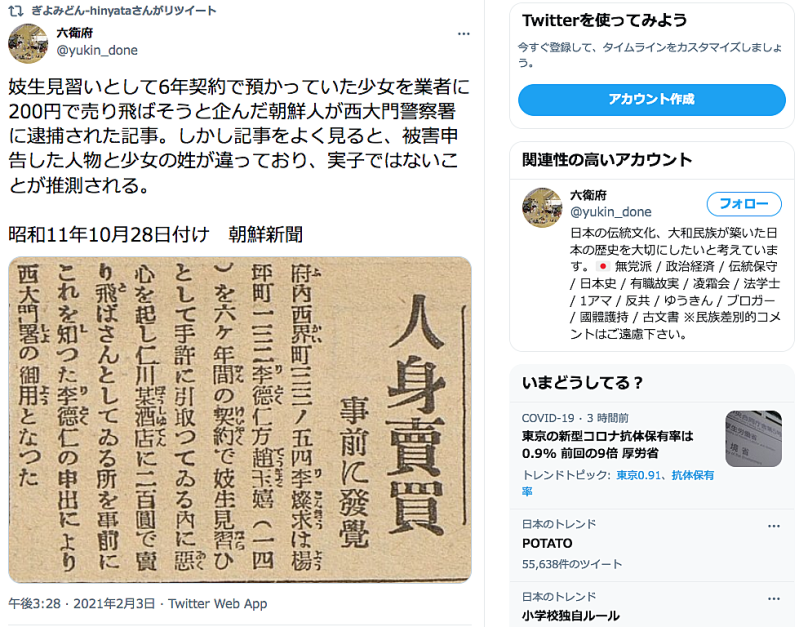The height and width of the screenshot is (627, 799).
Task: Open the COVID-19 news thumbnail
Action: point(753,438)
